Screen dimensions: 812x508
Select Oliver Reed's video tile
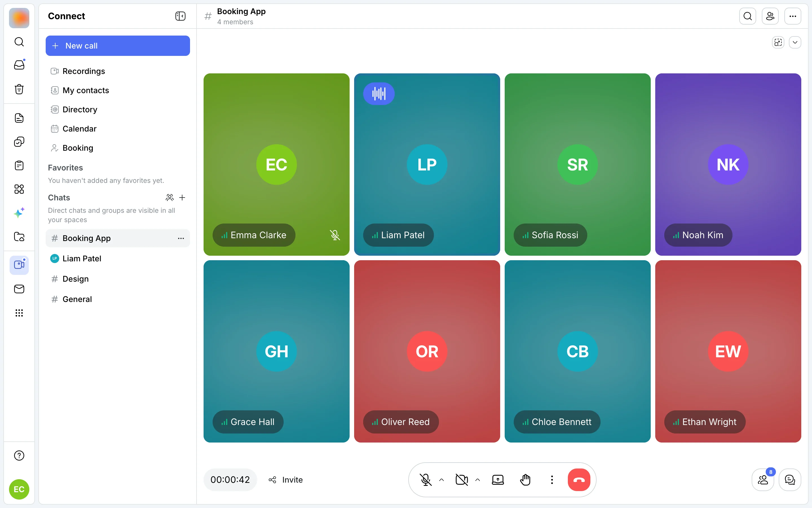[x=427, y=351]
